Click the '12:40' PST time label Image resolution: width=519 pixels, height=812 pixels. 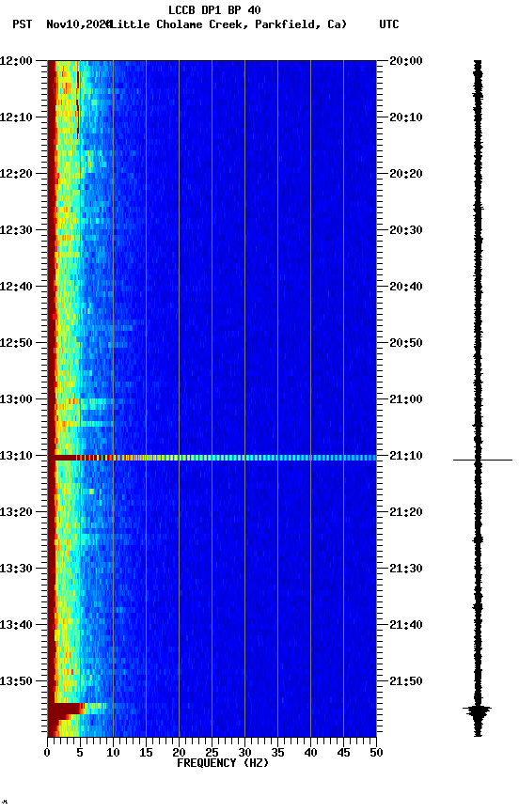coord(16,287)
